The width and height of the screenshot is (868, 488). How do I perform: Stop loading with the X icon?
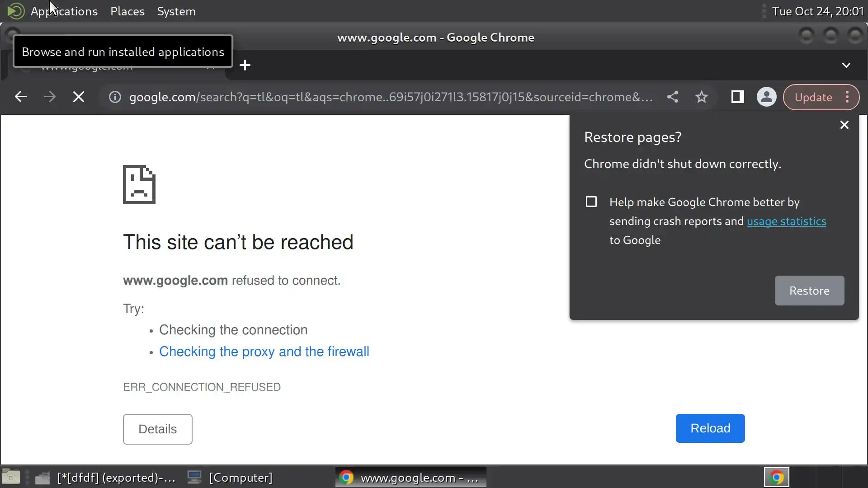79,97
